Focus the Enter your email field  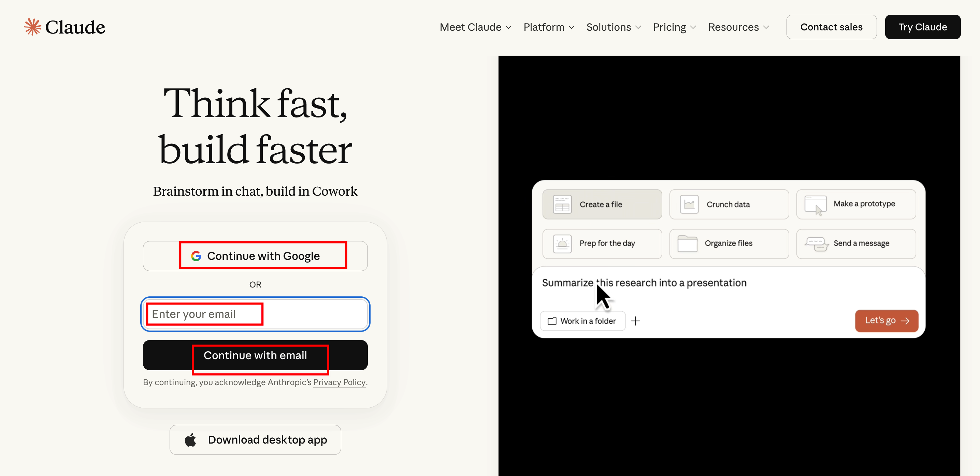point(255,314)
